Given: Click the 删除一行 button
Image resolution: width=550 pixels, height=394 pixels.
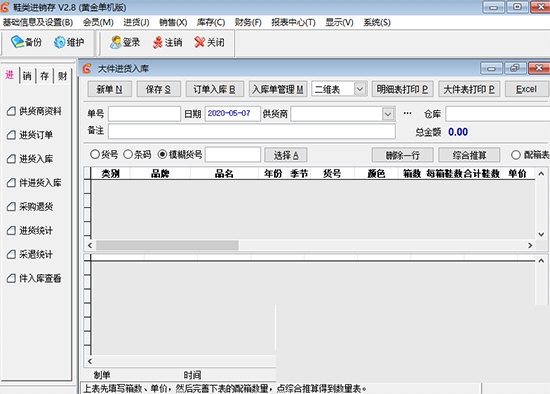Looking at the screenshot, I should [402, 155].
